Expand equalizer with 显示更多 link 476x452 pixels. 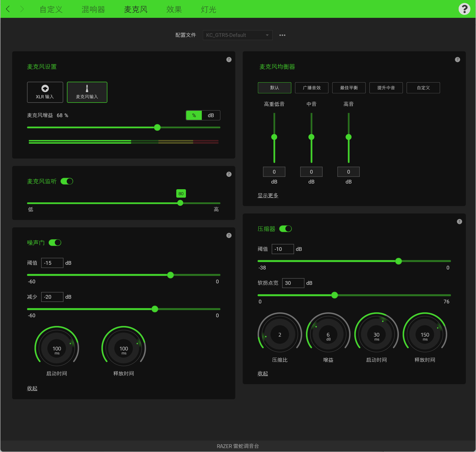pos(268,195)
